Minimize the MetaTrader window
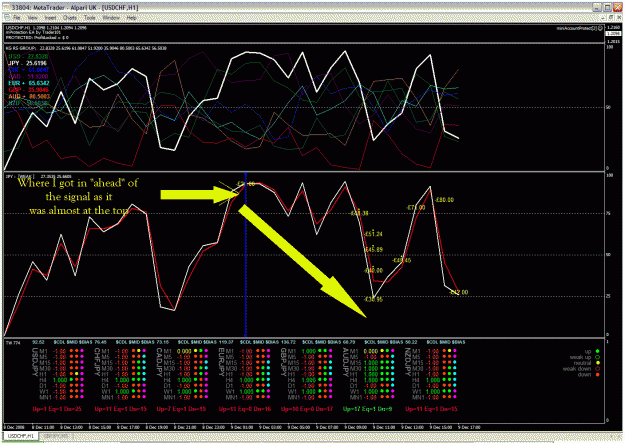 click(596, 8)
